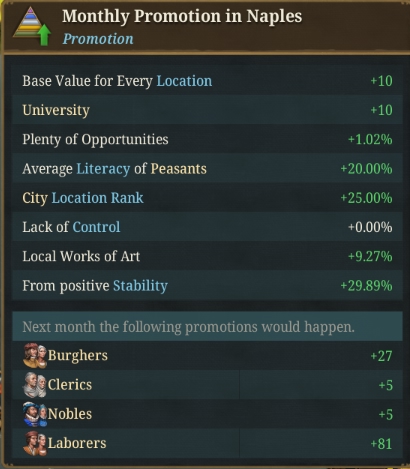Click the City keyword in Location Rank row
The height and width of the screenshot is (469, 410).
pos(35,198)
